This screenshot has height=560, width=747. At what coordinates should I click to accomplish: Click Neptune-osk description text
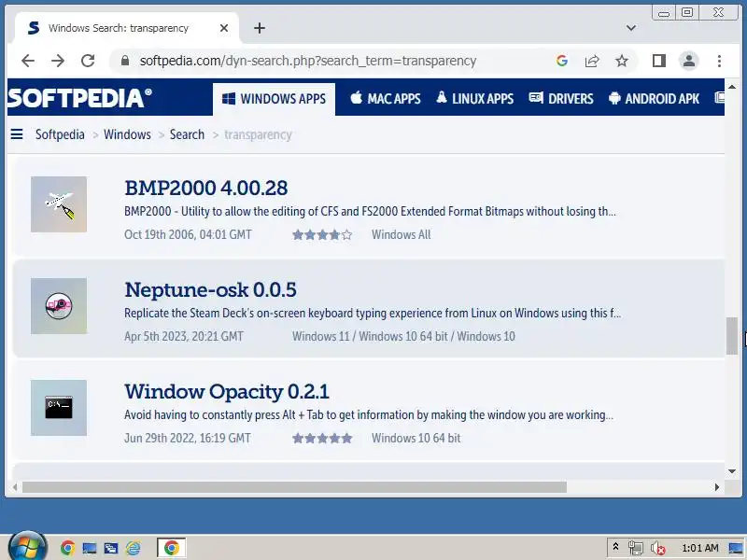[x=373, y=314]
